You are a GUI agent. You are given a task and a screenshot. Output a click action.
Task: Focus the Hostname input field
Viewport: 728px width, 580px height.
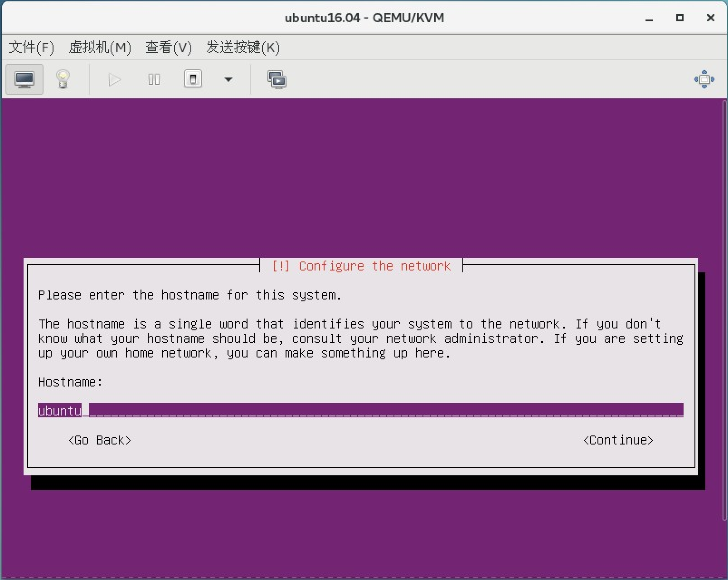(361, 411)
